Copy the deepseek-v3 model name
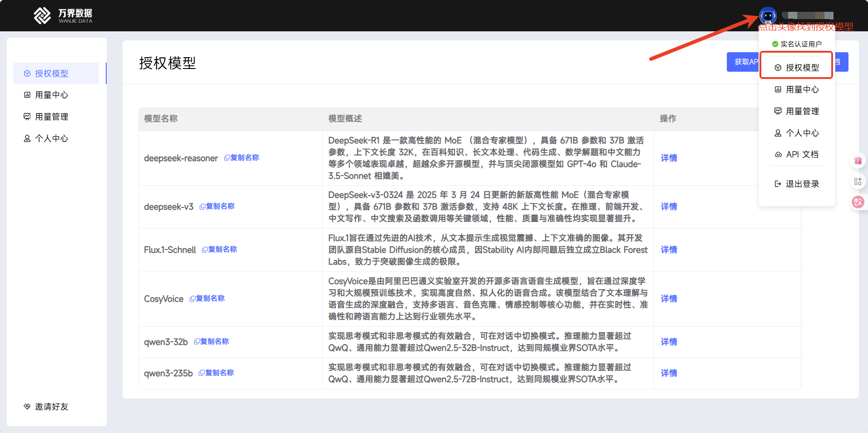Viewport: 868px width, 433px height. pyautogui.click(x=217, y=206)
